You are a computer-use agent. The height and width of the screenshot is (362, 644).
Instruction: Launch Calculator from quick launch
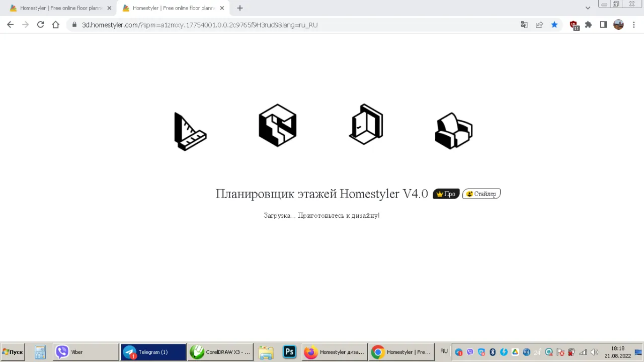(x=40, y=352)
